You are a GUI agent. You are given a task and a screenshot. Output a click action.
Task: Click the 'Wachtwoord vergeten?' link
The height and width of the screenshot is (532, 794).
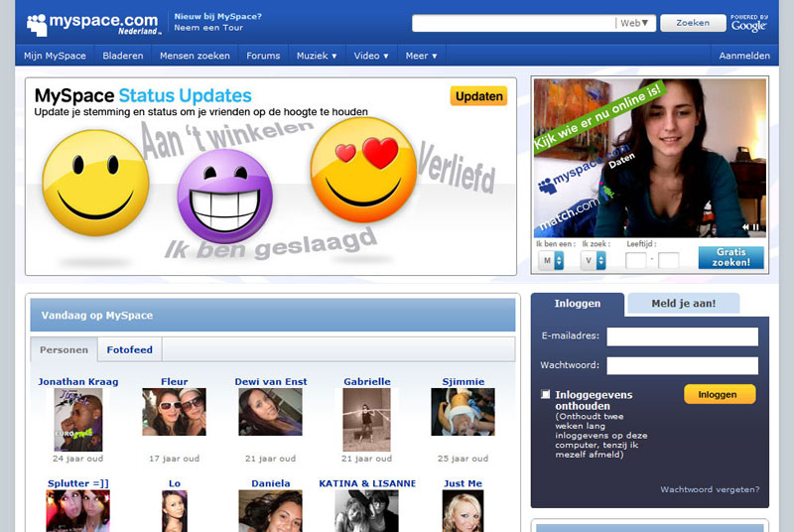[710, 489]
